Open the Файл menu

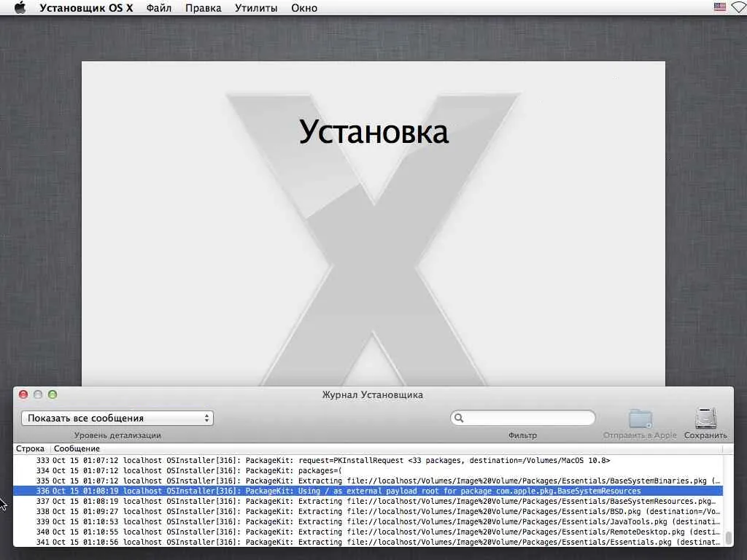158,8
